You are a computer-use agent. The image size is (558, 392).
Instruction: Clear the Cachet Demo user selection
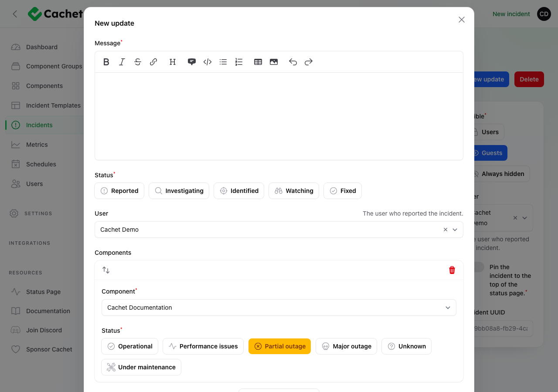coord(446,230)
